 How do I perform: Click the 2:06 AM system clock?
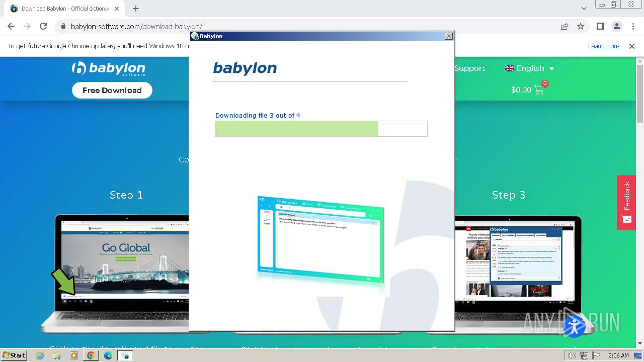pos(618,355)
